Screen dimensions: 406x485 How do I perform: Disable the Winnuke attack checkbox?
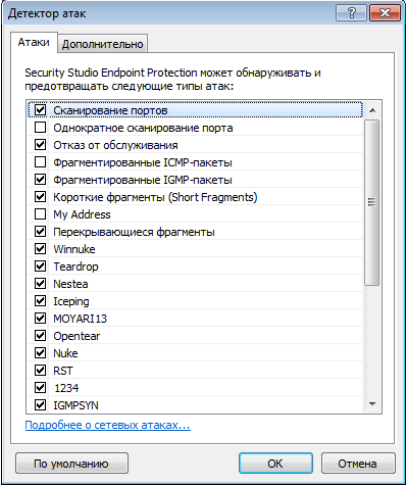(x=40, y=249)
